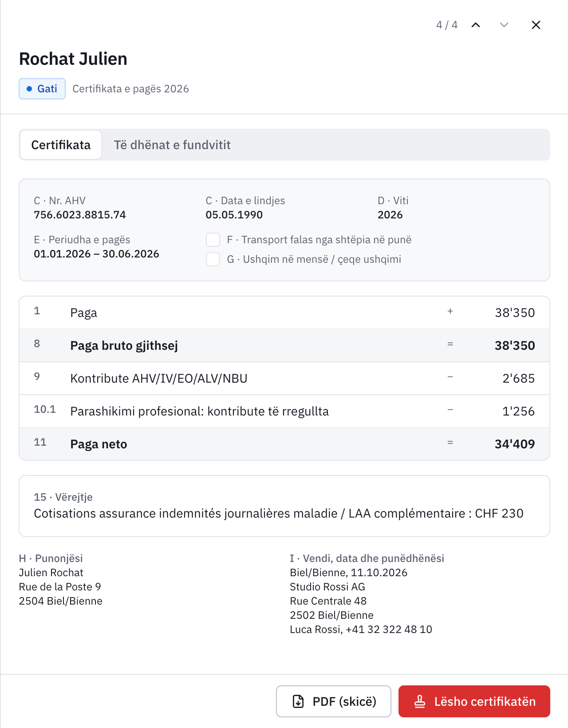The image size is (568, 728).
Task: Go to next certificate with down chevron
Action: click(504, 25)
